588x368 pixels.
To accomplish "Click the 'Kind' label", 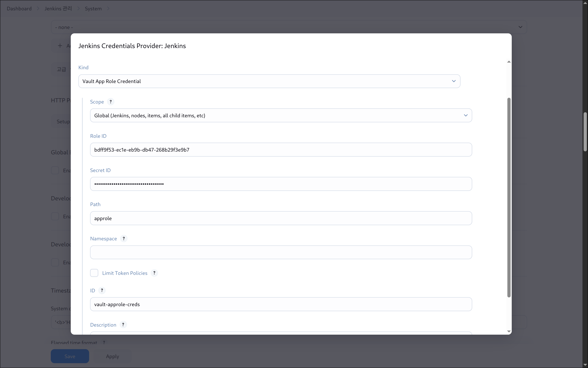I will pyautogui.click(x=83, y=67).
